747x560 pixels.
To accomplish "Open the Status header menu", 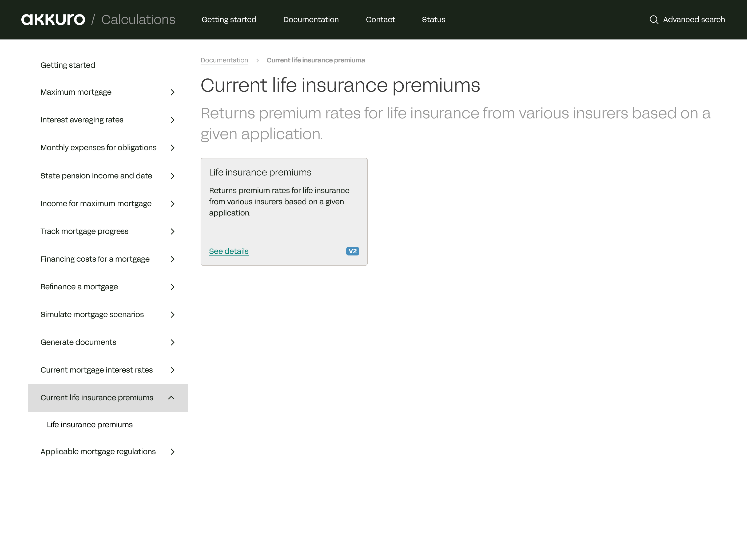I will (433, 19).
